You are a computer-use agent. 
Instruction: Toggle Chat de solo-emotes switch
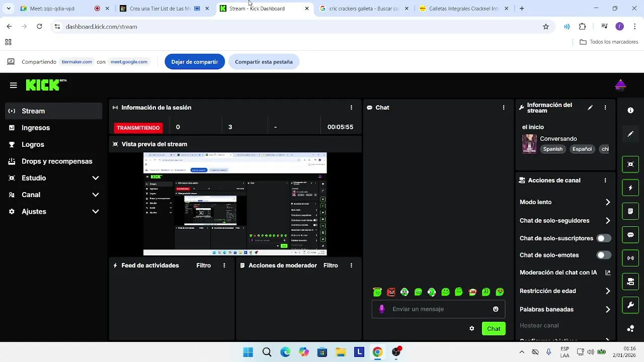(x=604, y=255)
